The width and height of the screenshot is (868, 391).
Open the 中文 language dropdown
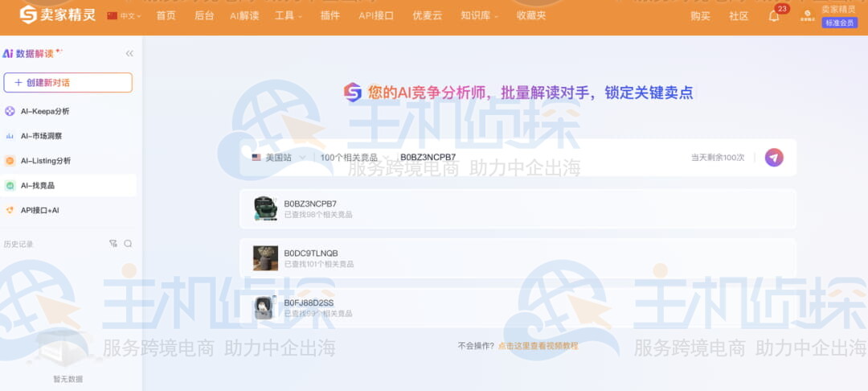[x=124, y=16]
